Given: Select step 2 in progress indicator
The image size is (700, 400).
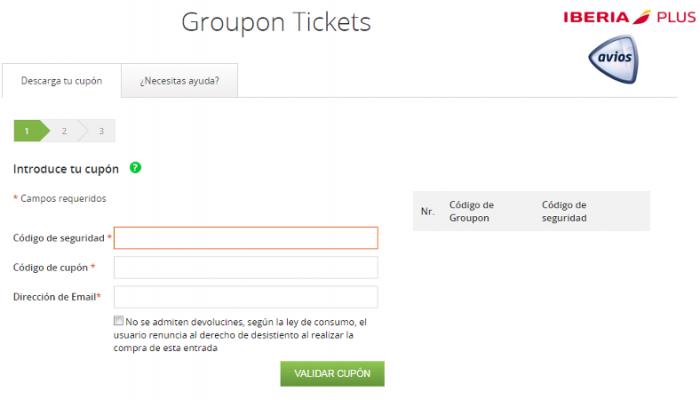Looking at the screenshot, I should (64, 131).
